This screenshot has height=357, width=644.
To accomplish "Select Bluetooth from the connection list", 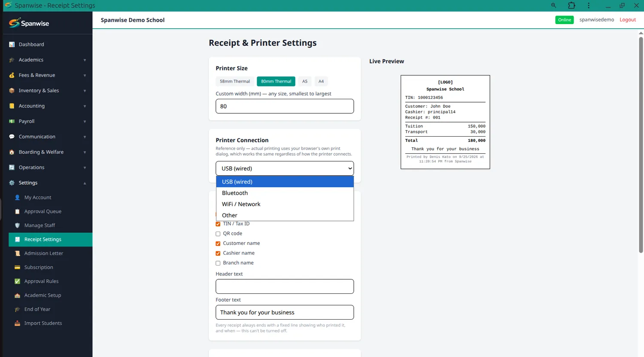I will (x=285, y=193).
